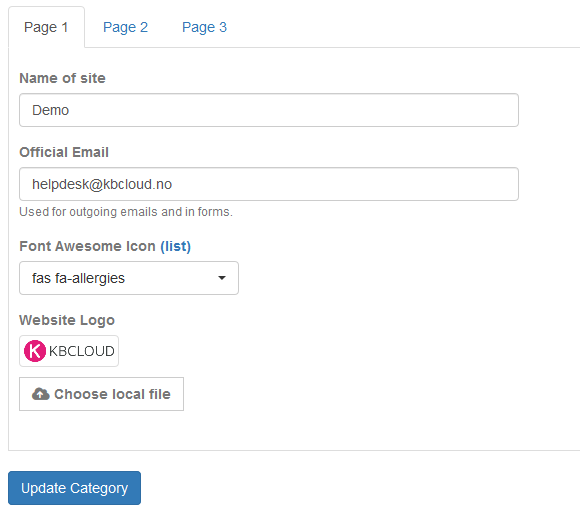580x528 pixels.
Task: Focus the Name of site field containing Demo
Action: click(x=269, y=110)
